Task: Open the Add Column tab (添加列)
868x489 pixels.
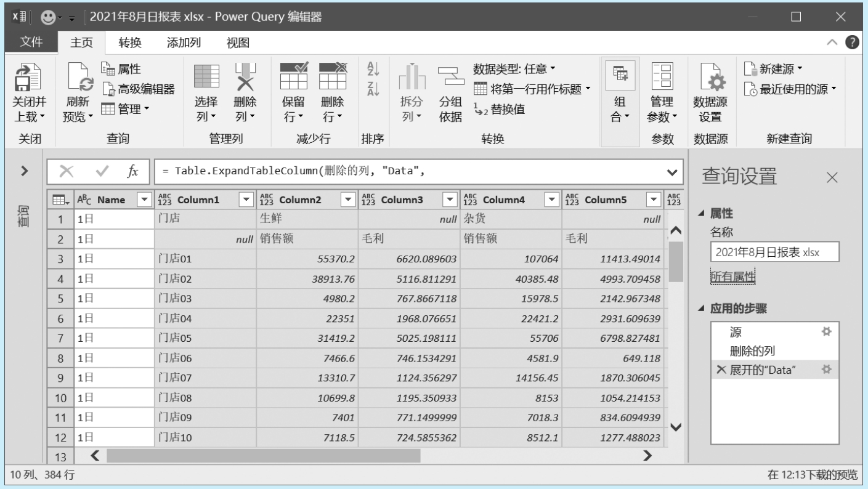Action: click(x=184, y=42)
